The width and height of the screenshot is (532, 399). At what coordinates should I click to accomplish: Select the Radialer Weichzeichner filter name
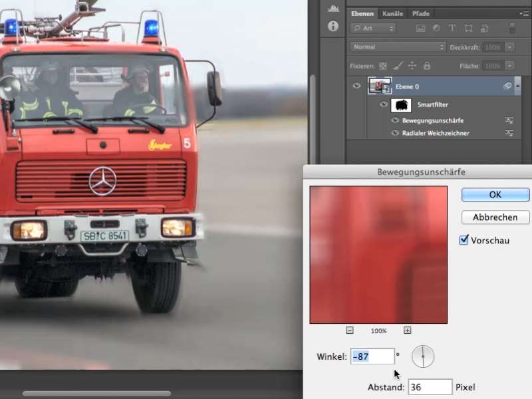436,133
